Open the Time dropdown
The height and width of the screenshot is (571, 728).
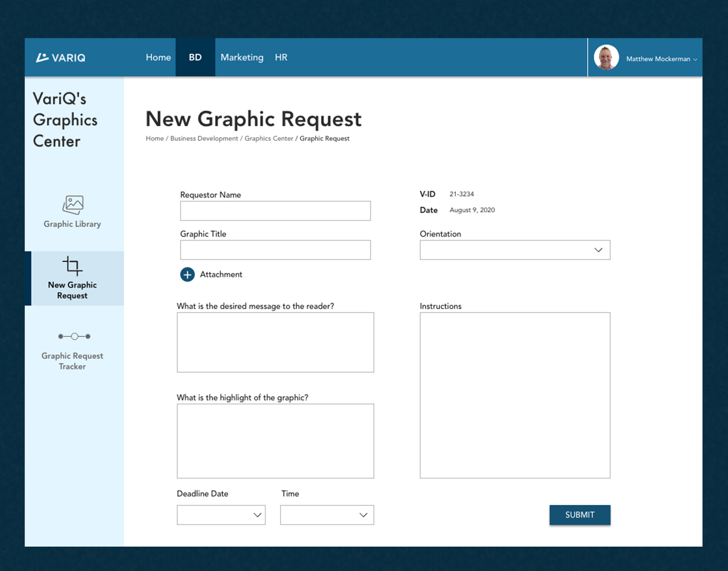[x=327, y=515]
